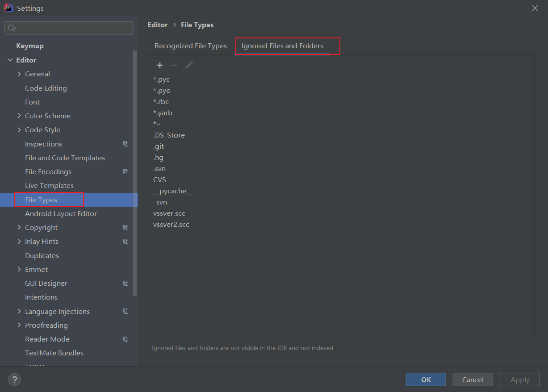Click the plus icon to add ignored pattern

[160, 65]
